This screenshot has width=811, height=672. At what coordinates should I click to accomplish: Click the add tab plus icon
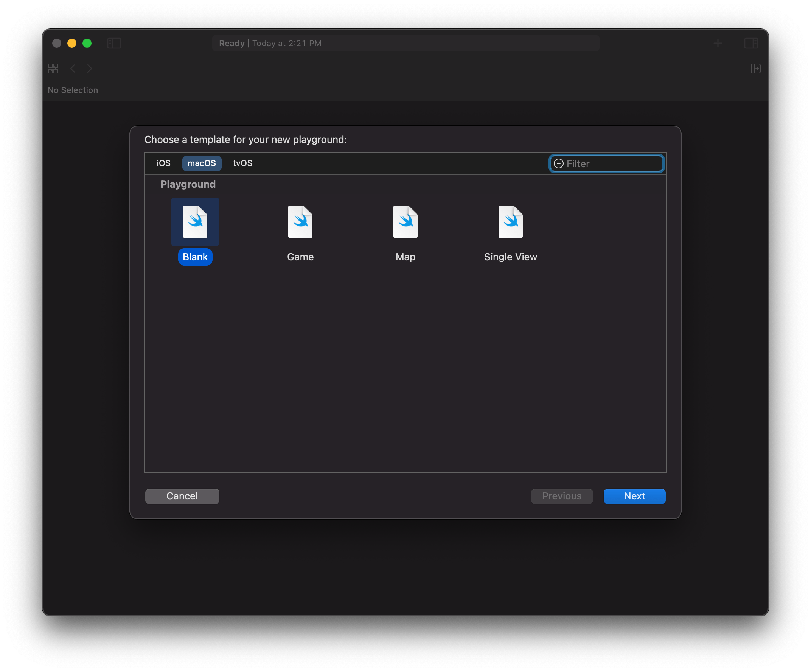tap(718, 43)
